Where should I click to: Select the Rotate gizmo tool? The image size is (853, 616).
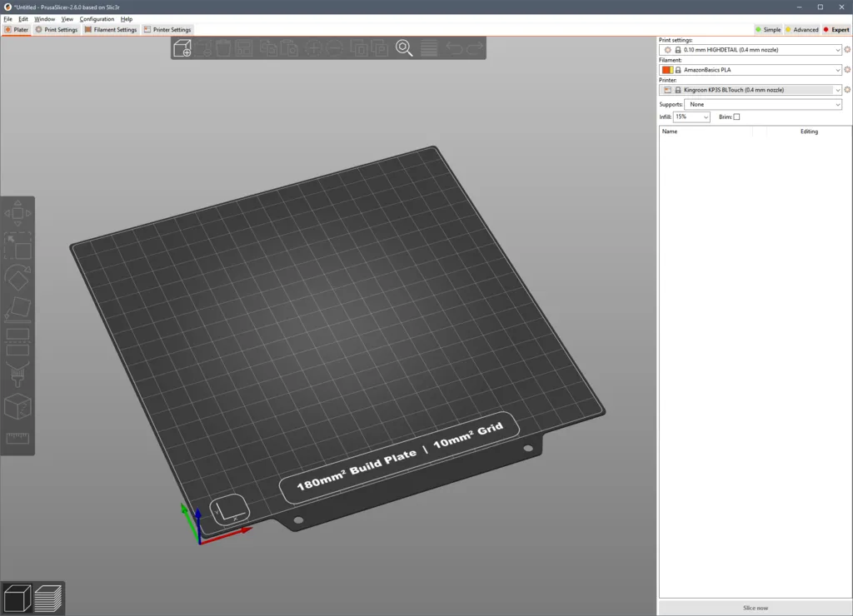tap(17, 277)
